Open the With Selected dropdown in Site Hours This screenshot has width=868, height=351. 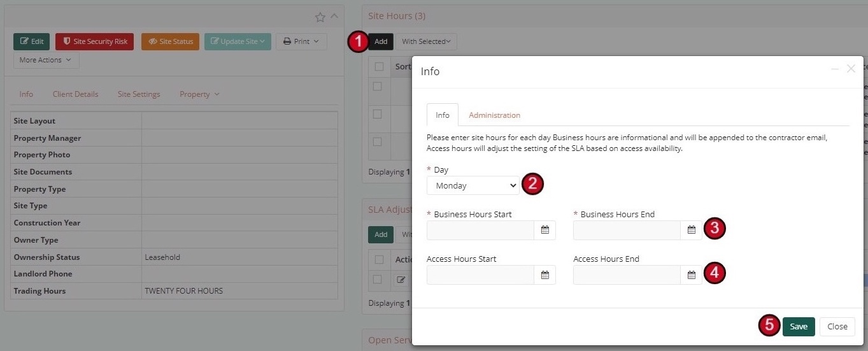pos(426,41)
